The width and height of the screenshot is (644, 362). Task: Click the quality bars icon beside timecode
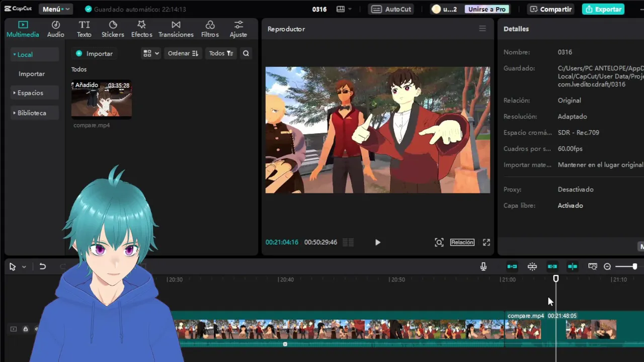(348, 242)
